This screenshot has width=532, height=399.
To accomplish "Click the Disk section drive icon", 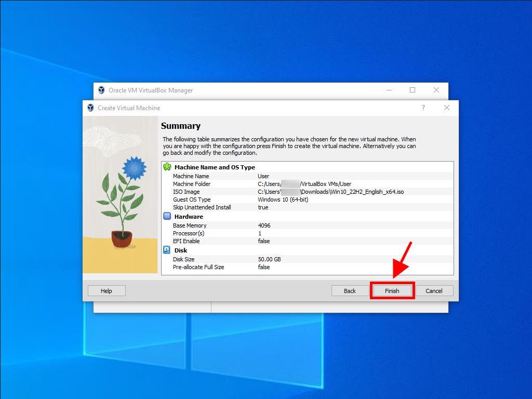I will tap(167, 250).
